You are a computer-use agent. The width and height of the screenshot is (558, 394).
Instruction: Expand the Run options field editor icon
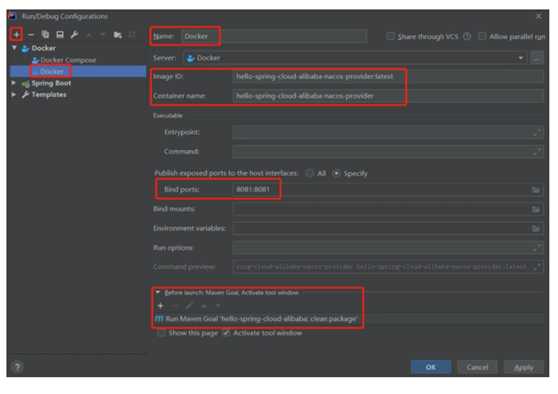tap(537, 247)
